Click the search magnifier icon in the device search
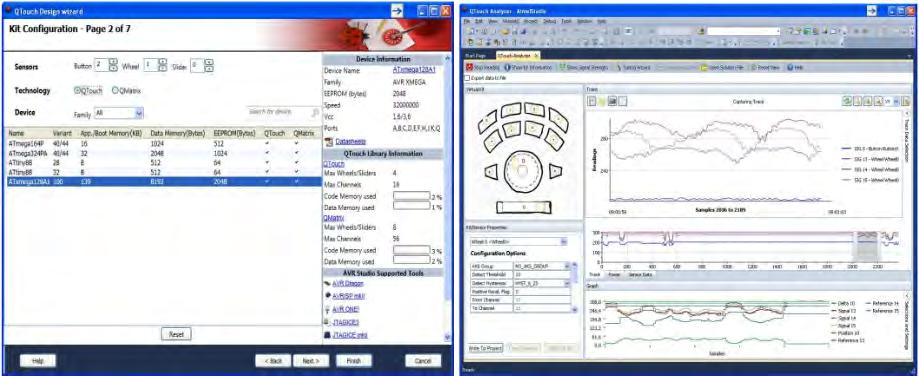The image size is (919, 376). 315,112
